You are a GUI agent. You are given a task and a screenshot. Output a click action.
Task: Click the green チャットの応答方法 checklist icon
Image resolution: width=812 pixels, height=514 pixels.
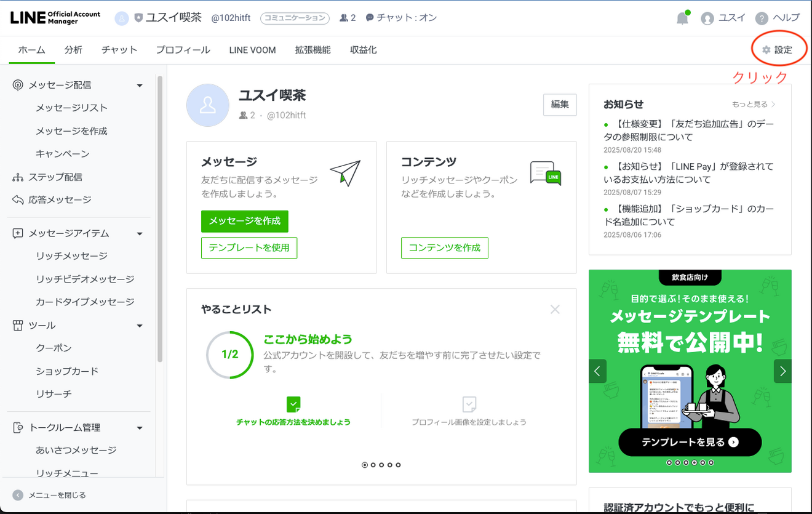click(x=293, y=404)
